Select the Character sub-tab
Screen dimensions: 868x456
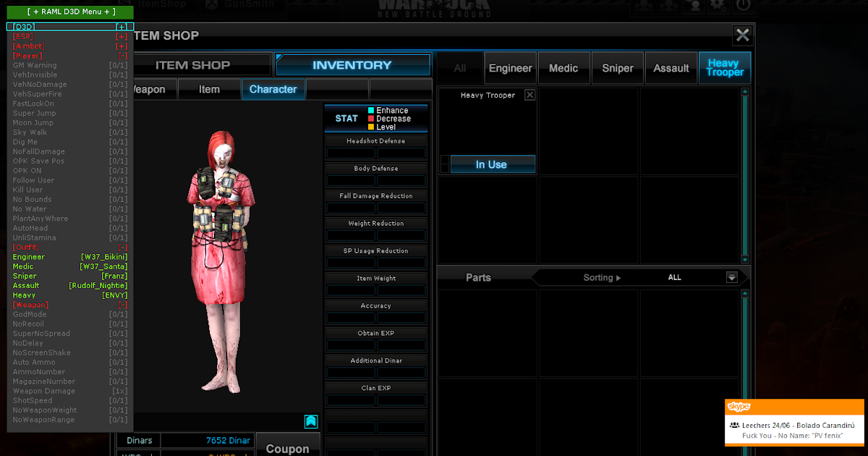click(273, 89)
